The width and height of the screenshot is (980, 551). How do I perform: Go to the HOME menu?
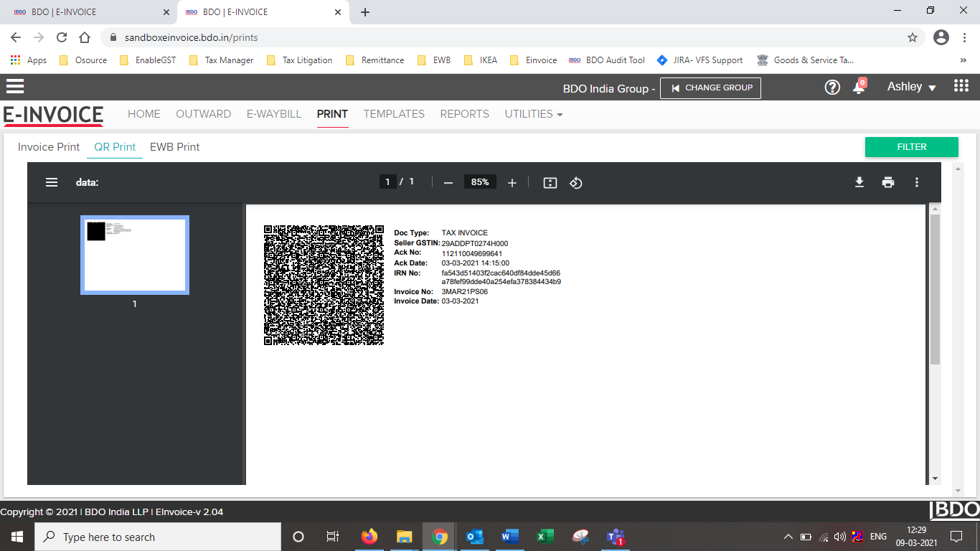point(144,113)
